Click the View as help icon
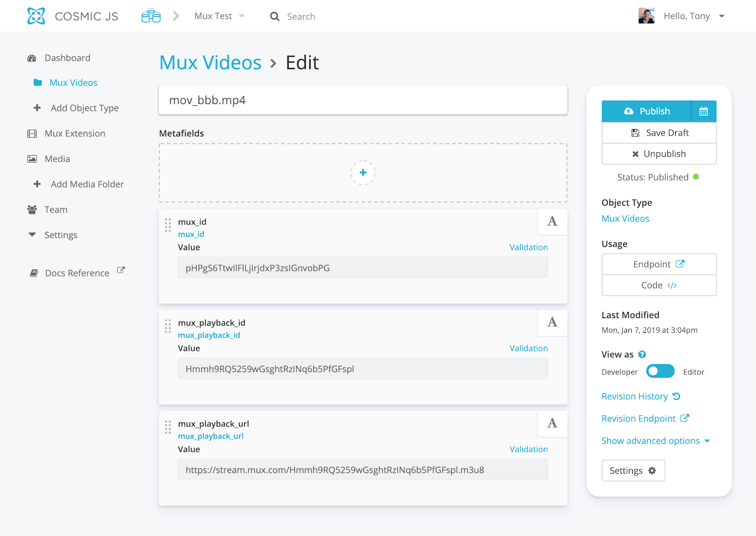756x536 pixels. 642,354
